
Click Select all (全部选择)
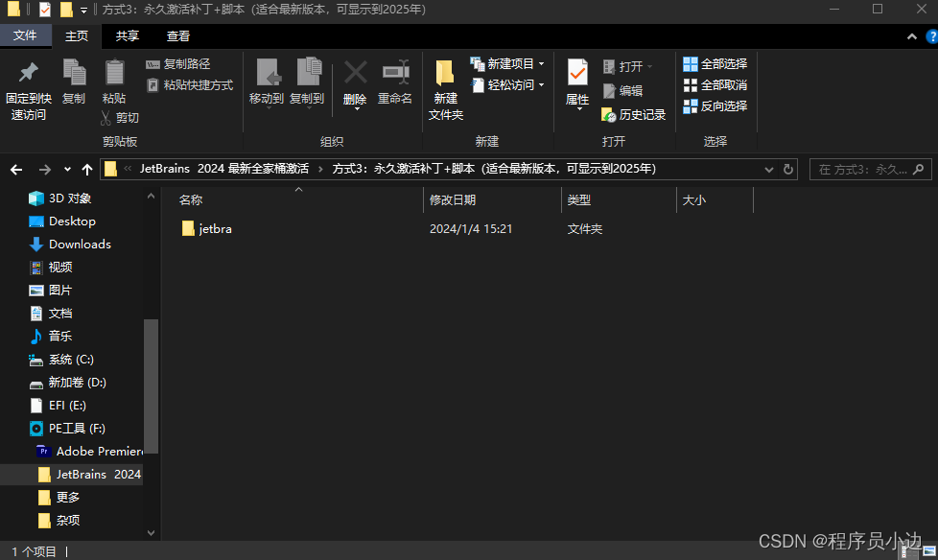[715, 64]
